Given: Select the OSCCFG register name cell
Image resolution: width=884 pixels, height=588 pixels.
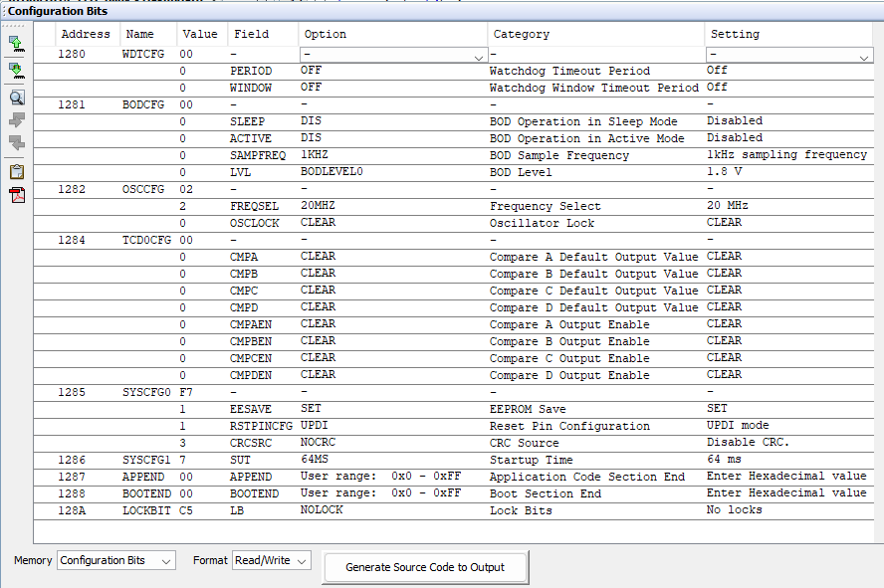Looking at the screenshot, I should pos(143,189).
